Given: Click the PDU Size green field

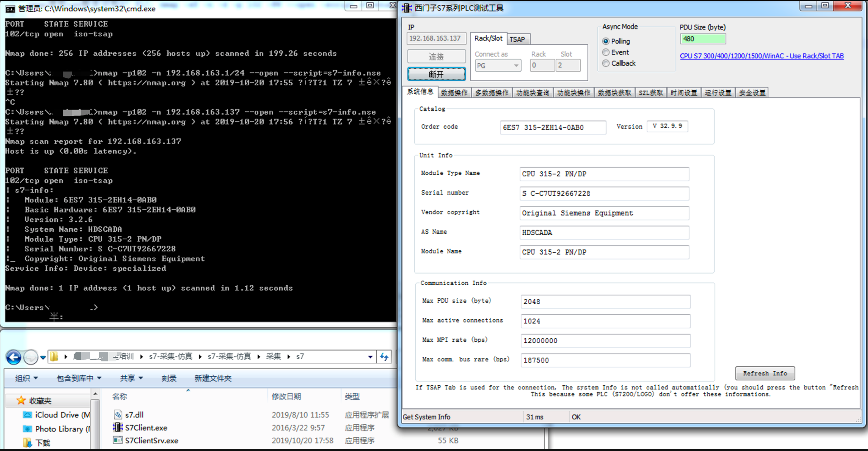Looking at the screenshot, I should [x=703, y=39].
